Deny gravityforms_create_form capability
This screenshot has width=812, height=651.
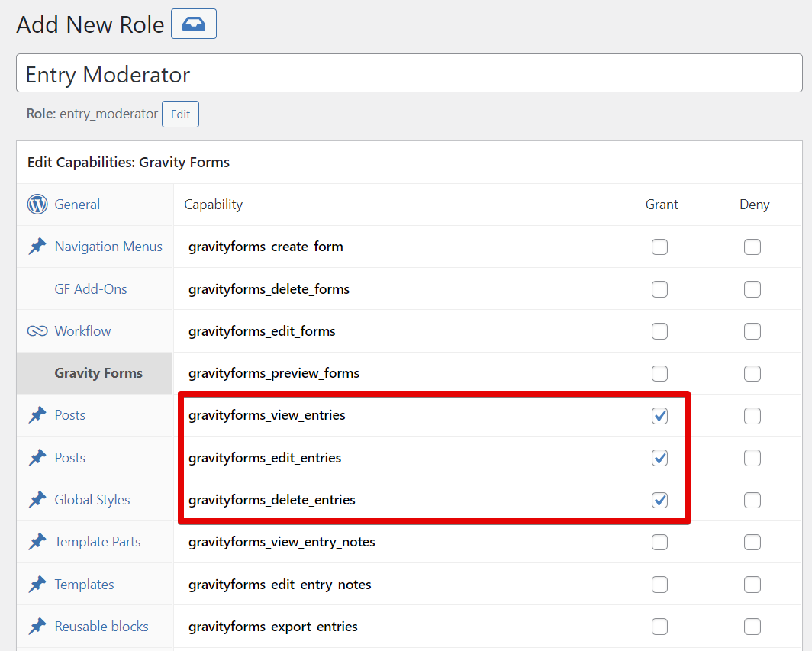click(x=752, y=247)
